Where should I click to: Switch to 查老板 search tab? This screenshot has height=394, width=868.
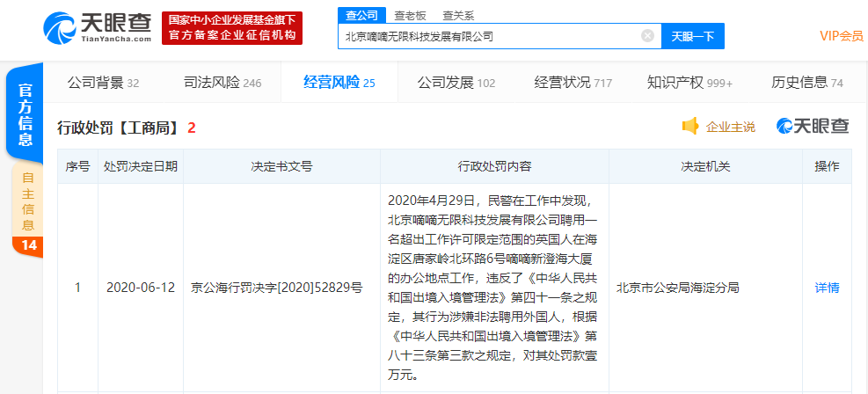(x=410, y=15)
